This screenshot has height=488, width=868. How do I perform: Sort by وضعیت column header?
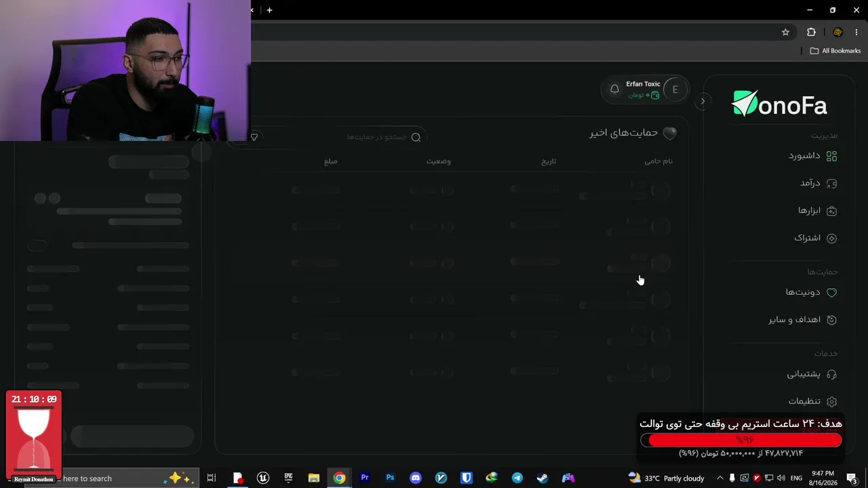coord(439,161)
